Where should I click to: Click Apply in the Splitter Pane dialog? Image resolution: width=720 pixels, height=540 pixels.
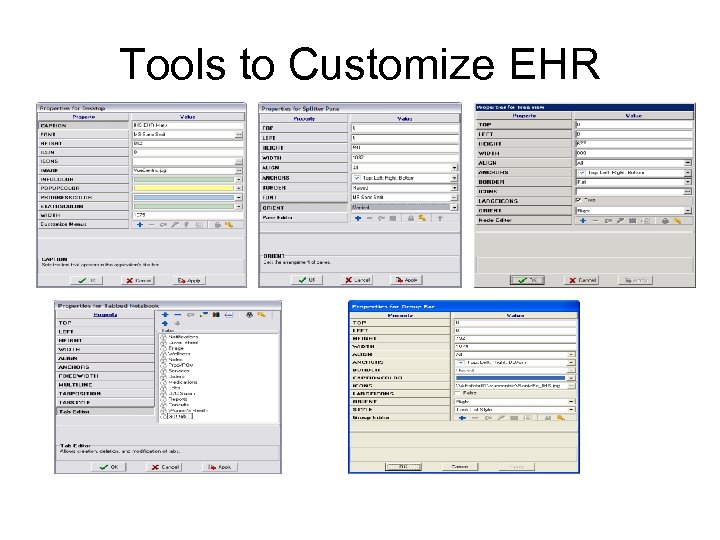[x=406, y=280]
